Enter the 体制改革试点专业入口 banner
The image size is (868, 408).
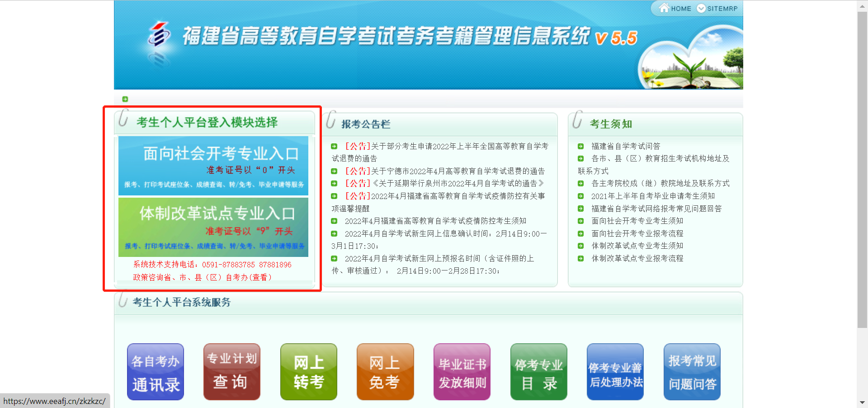click(213, 227)
